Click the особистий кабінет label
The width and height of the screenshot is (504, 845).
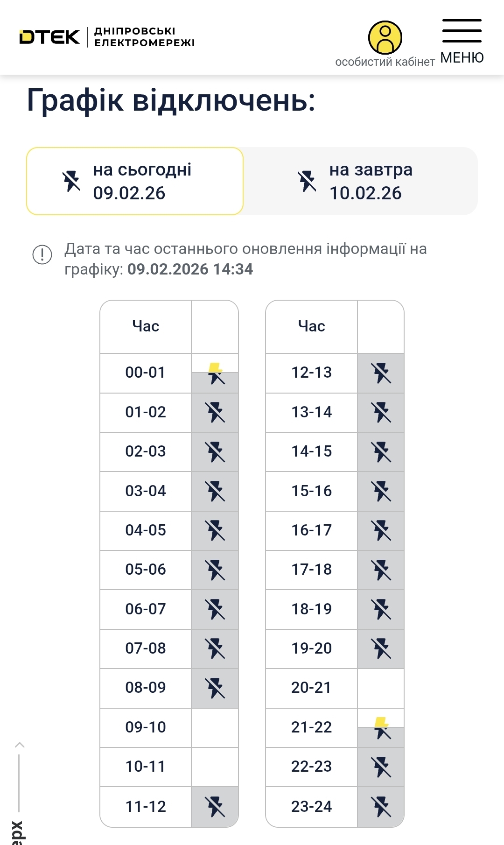click(x=385, y=62)
